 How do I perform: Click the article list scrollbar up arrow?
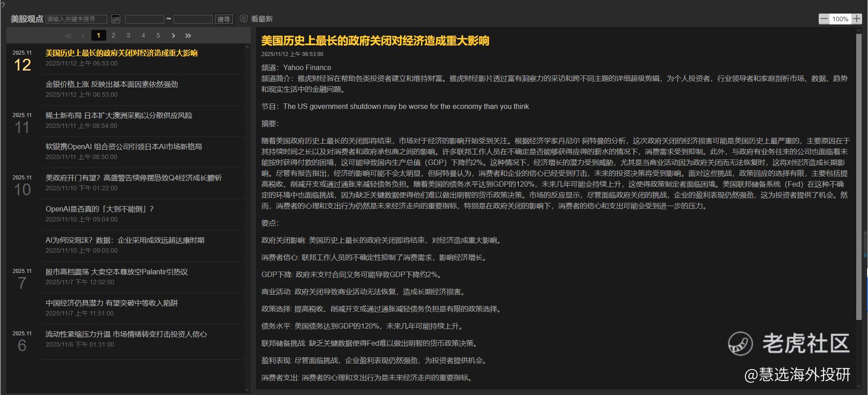(x=247, y=47)
